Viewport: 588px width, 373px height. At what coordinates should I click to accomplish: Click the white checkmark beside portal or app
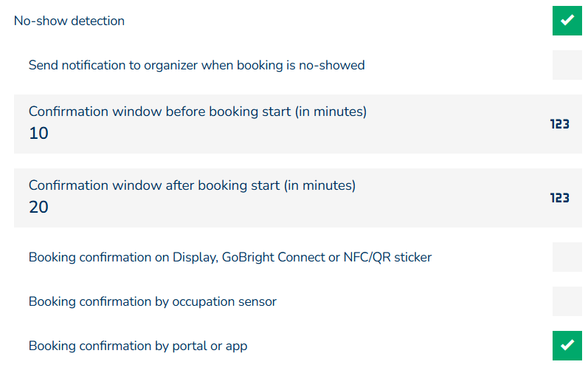567,346
